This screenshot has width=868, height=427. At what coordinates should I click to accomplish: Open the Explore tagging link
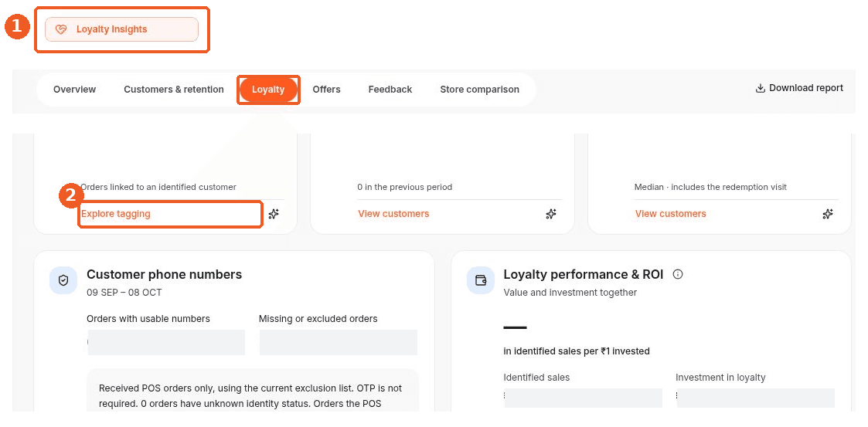point(116,213)
